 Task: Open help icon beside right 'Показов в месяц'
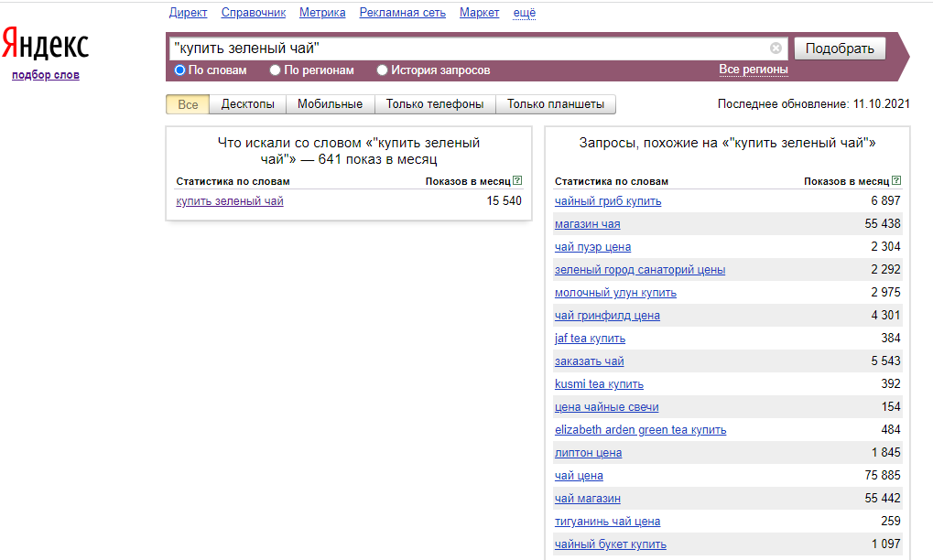pyautogui.click(x=896, y=180)
